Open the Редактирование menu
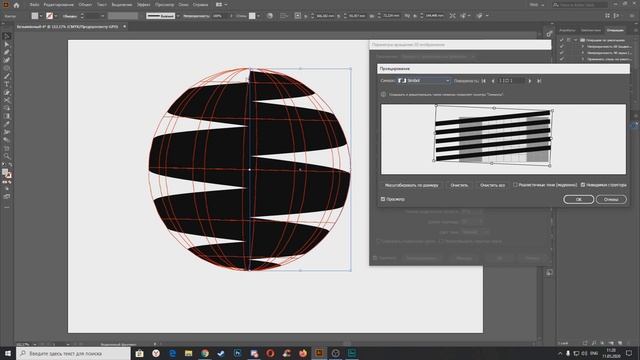This screenshot has width=640, height=360. tap(58, 4)
